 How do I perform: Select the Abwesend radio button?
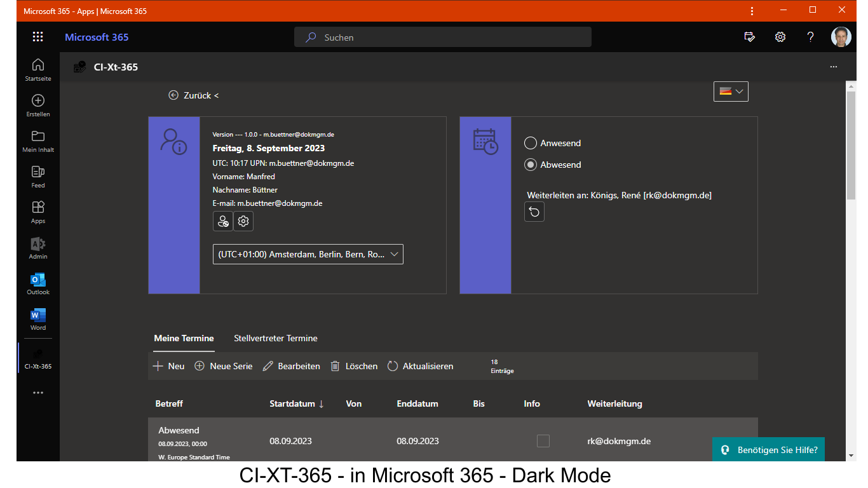coord(531,165)
